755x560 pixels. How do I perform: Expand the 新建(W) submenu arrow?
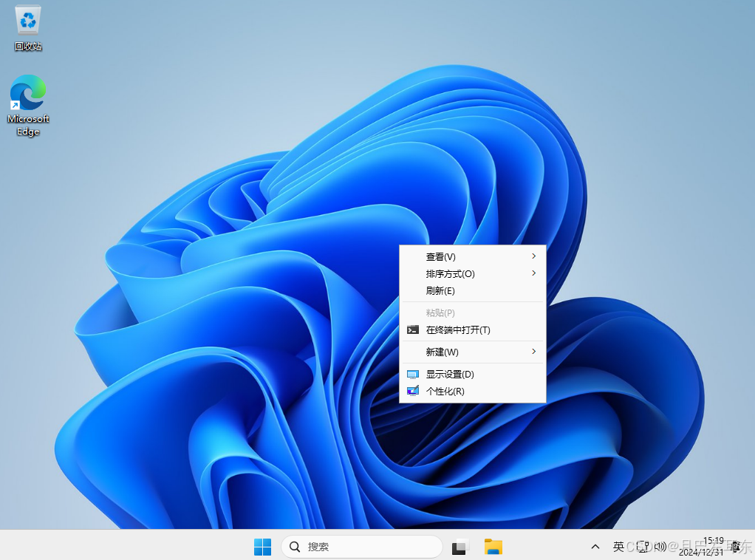coord(533,352)
